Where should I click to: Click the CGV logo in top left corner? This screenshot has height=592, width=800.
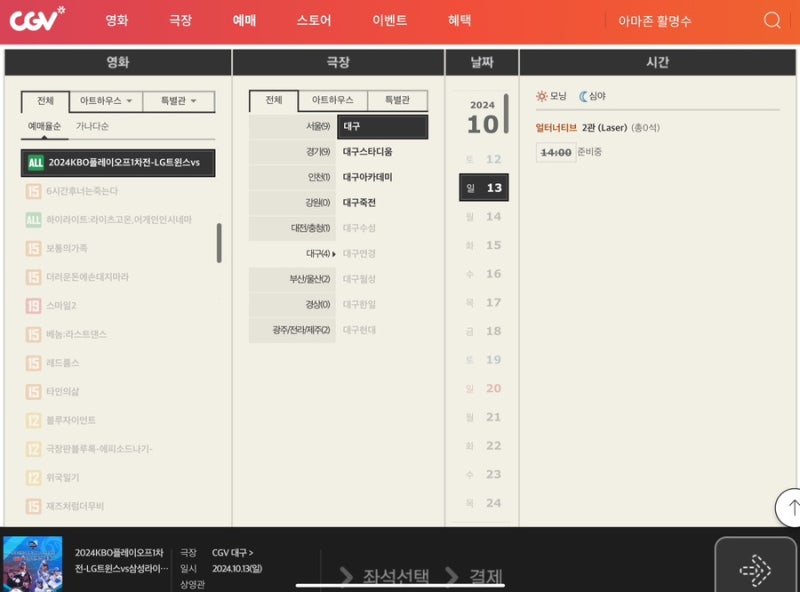(x=38, y=18)
